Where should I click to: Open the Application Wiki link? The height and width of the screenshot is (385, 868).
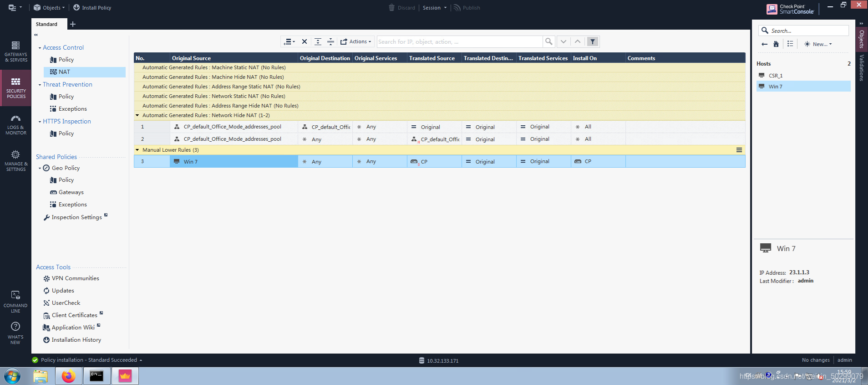71,328
